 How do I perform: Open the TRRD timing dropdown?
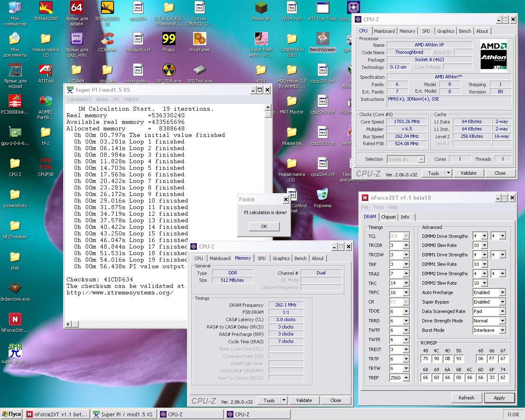click(406, 321)
